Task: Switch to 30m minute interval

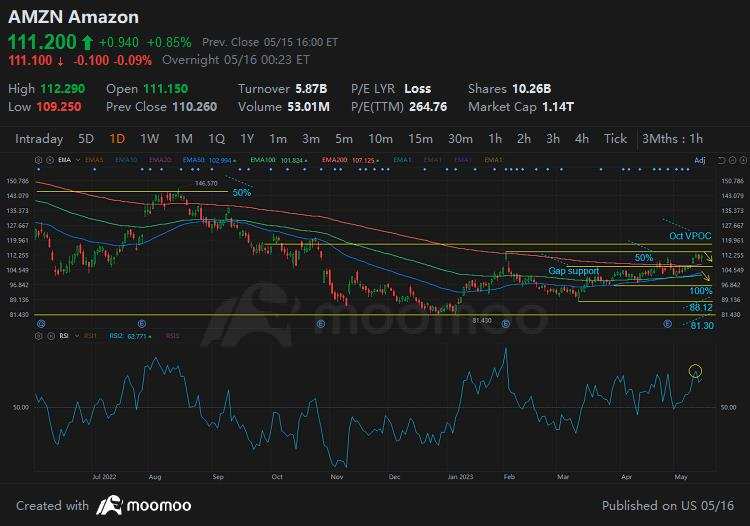Action: pyautogui.click(x=460, y=139)
